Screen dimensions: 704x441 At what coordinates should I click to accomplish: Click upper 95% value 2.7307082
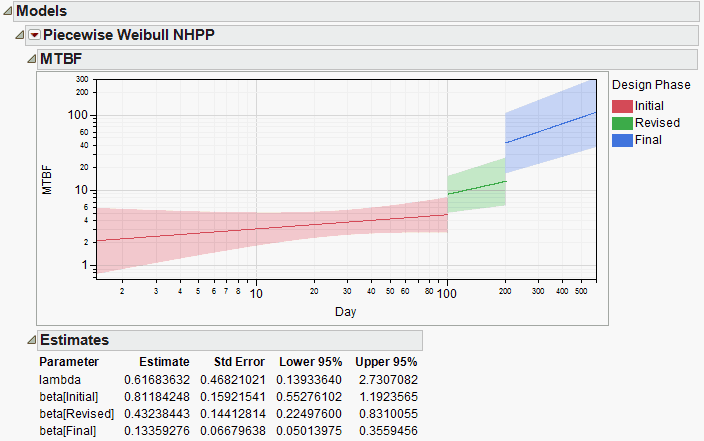click(x=388, y=380)
